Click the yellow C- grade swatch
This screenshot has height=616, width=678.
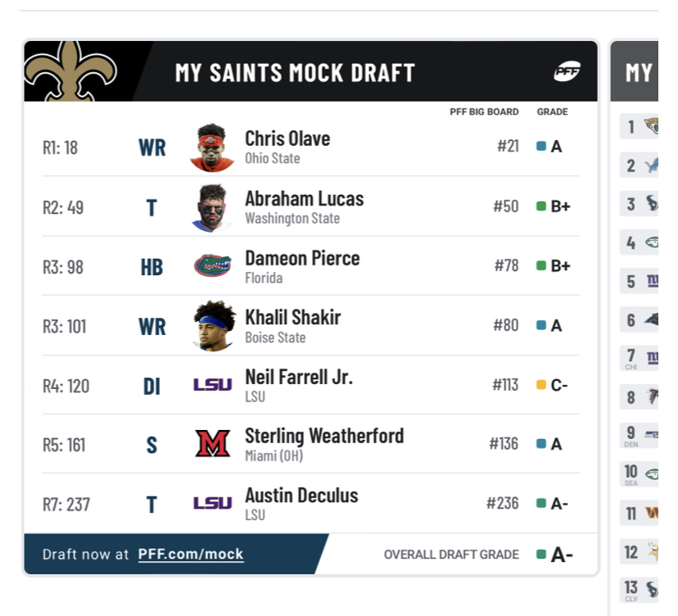[x=541, y=384]
